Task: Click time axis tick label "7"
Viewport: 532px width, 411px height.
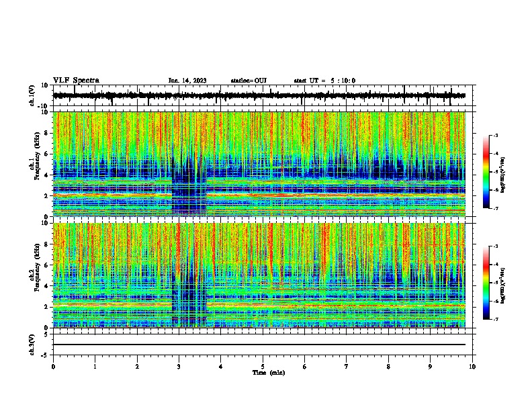Action: [347, 367]
